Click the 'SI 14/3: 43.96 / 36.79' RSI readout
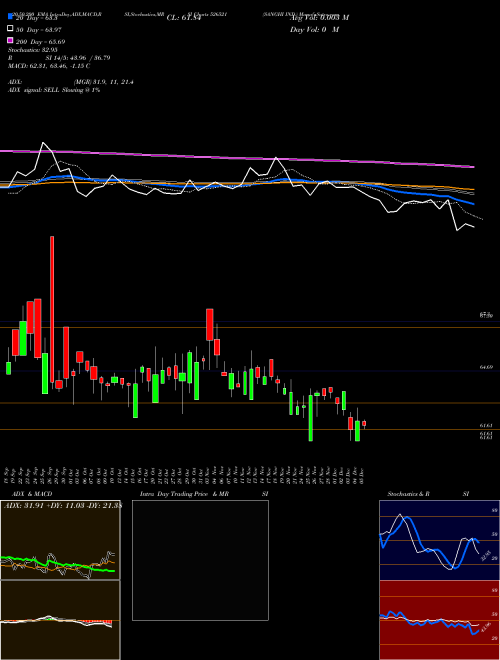 [78, 58]
